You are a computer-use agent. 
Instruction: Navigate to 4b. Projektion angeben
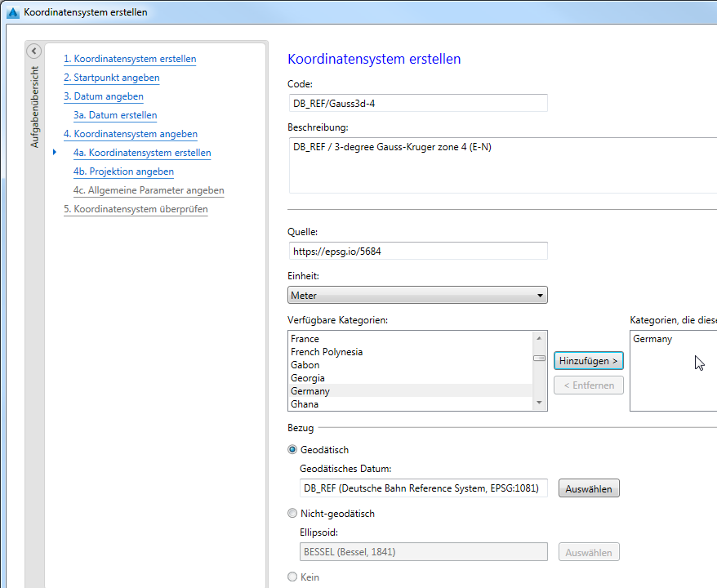click(x=123, y=171)
